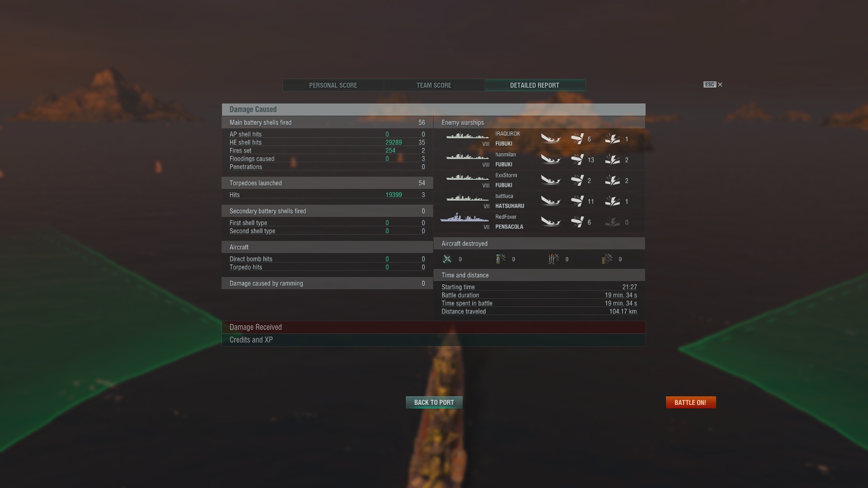Select the Detailed Report tab
The width and height of the screenshot is (868, 488).
point(535,85)
